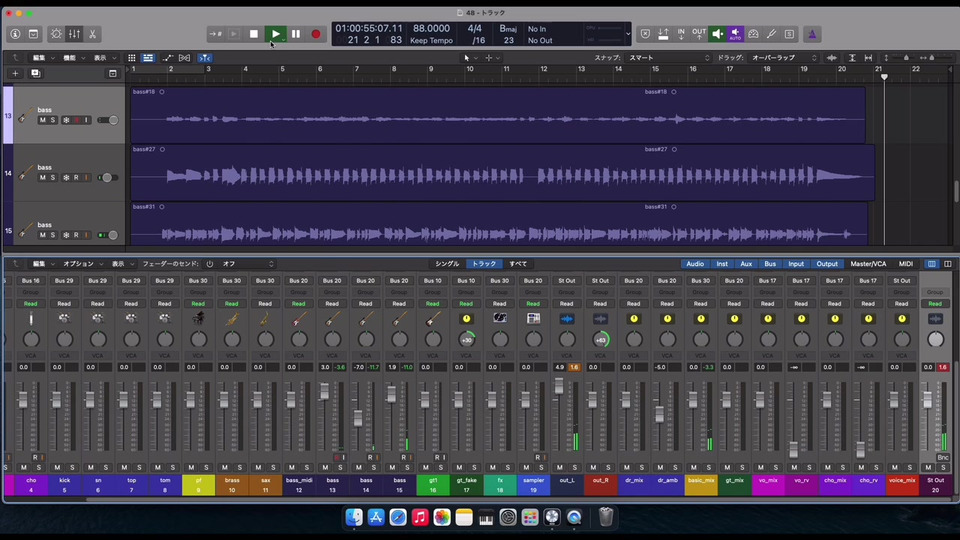Image resolution: width=960 pixels, height=540 pixels.
Task: Click the purple metronome icon in the control bar
Action: pyautogui.click(x=812, y=34)
